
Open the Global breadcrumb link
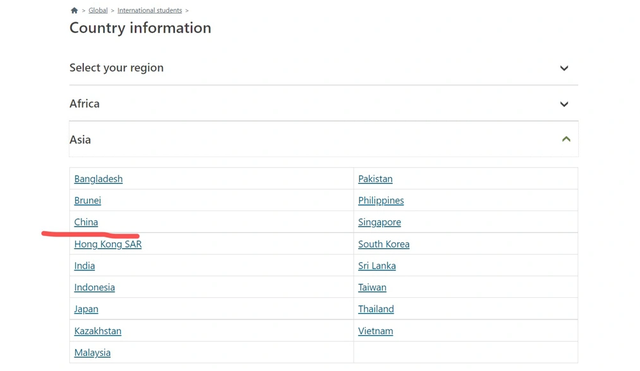[98, 10]
